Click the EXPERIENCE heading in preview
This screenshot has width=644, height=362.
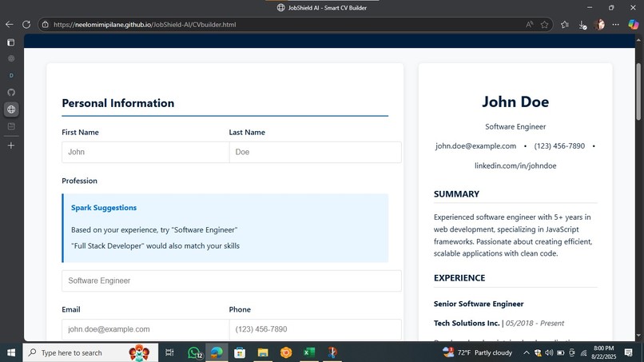point(459,278)
